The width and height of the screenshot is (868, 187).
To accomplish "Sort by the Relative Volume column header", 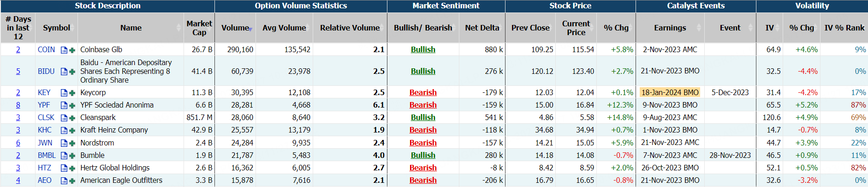I will [350, 28].
